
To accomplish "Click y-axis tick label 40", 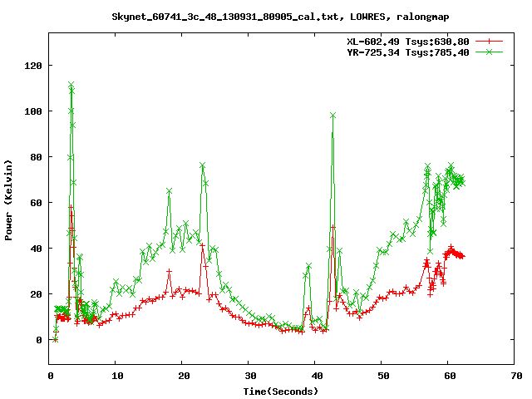I will click(x=36, y=249).
